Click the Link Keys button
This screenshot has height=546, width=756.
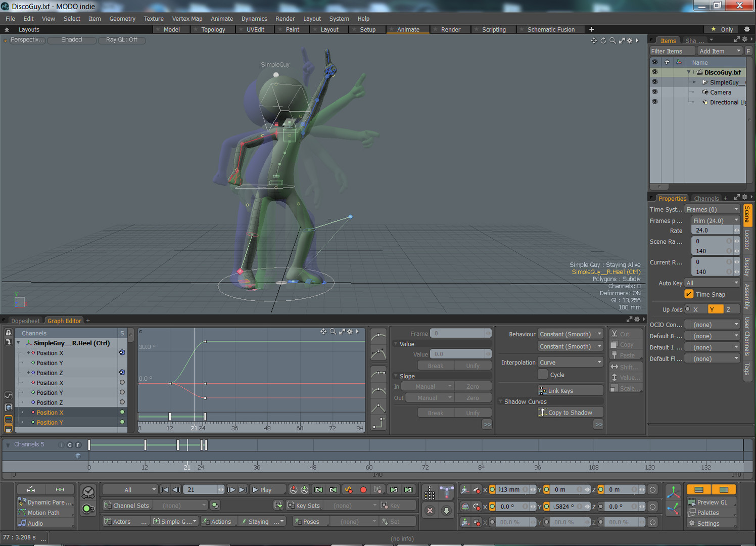[x=571, y=390]
